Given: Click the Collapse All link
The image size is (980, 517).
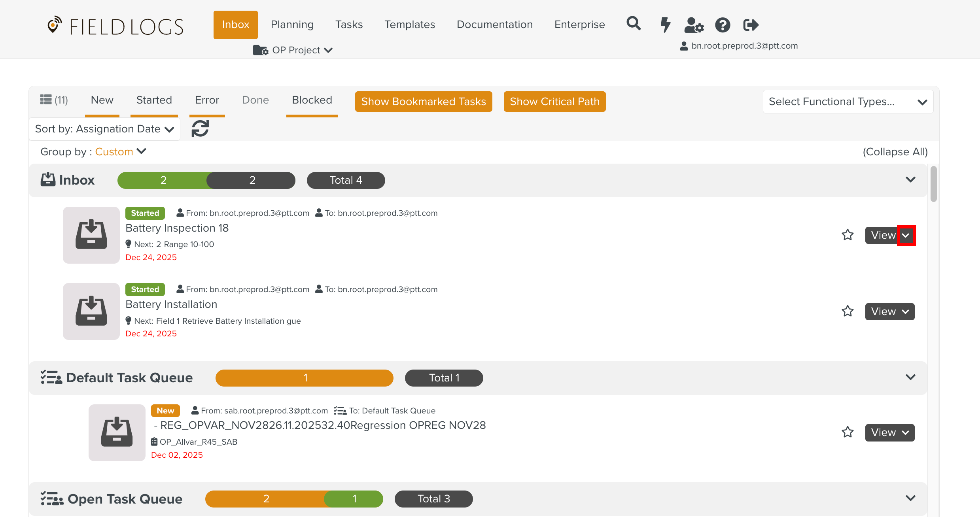Looking at the screenshot, I should pyautogui.click(x=895, y=152).
